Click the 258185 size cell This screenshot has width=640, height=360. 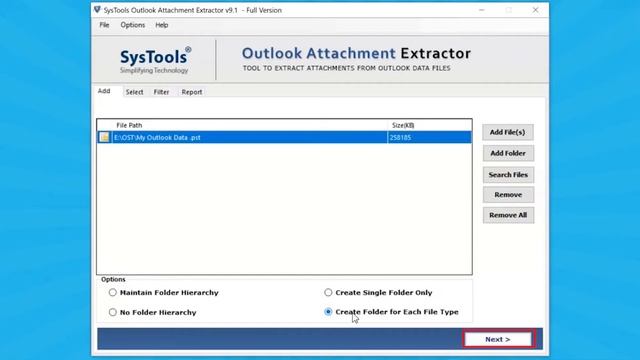400,138
